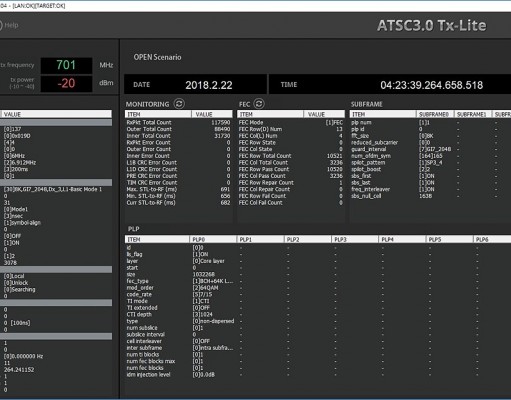Click the PLP num fec blocks max row
The width and height of the screenshot is (511, 400).
[318, 361]
